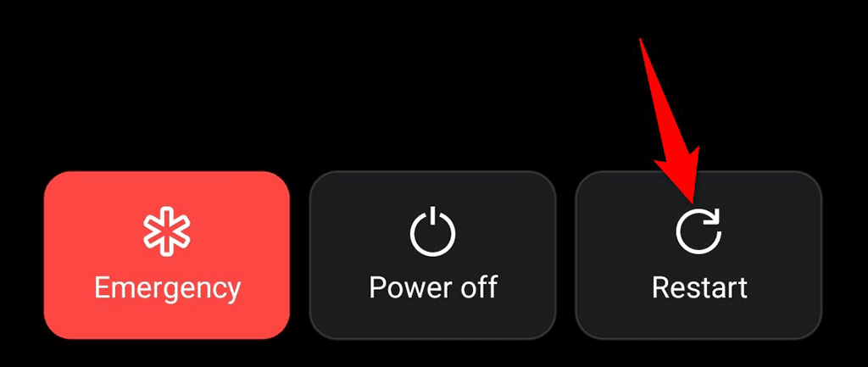
Task: Click the "Power off" text label
Action: click(x=433, y=287)
